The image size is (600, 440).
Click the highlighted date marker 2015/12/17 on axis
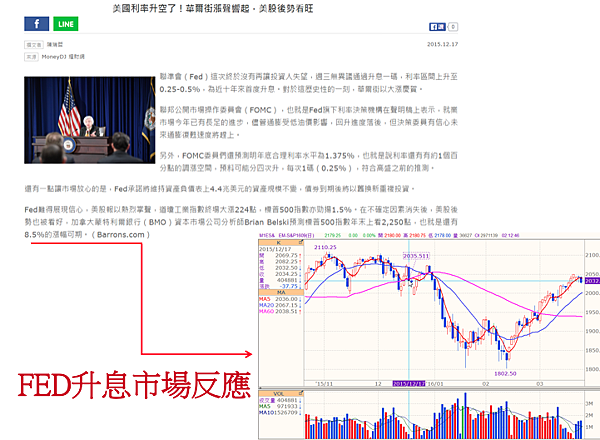409,383
